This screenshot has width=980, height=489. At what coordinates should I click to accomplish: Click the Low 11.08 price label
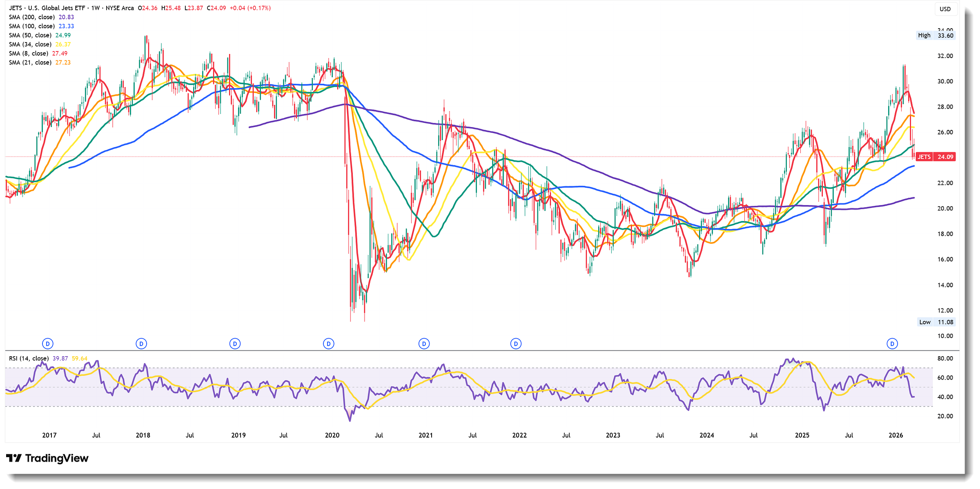936,322
